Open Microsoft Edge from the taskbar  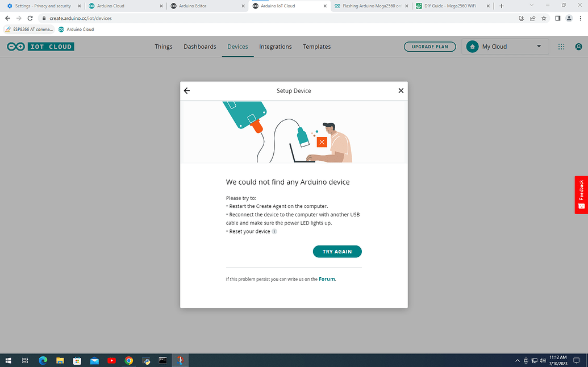(43, 361)
